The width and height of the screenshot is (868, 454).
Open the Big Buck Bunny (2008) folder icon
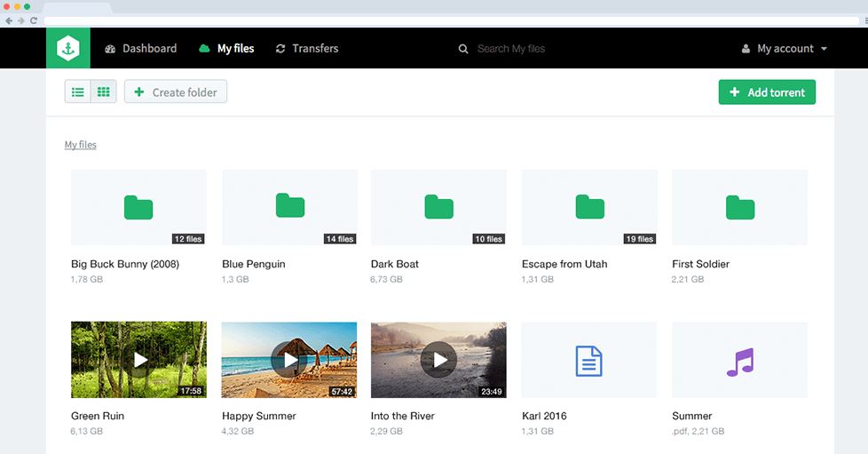[138, 207]
